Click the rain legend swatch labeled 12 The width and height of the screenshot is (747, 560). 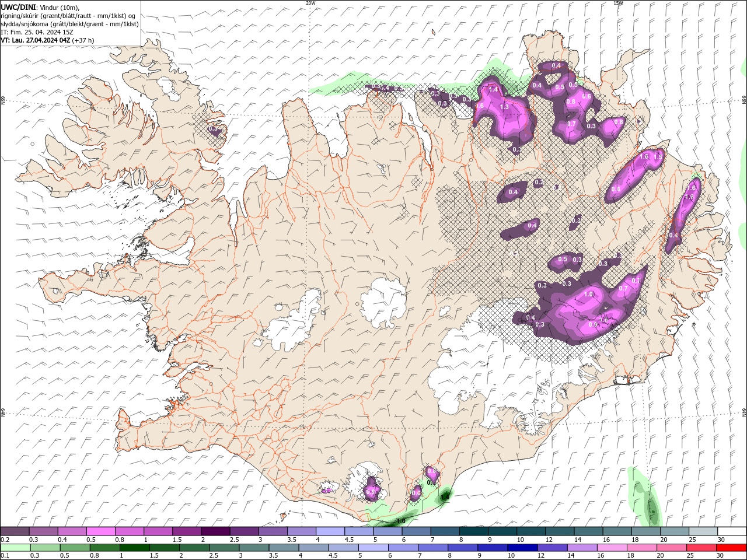552,548
